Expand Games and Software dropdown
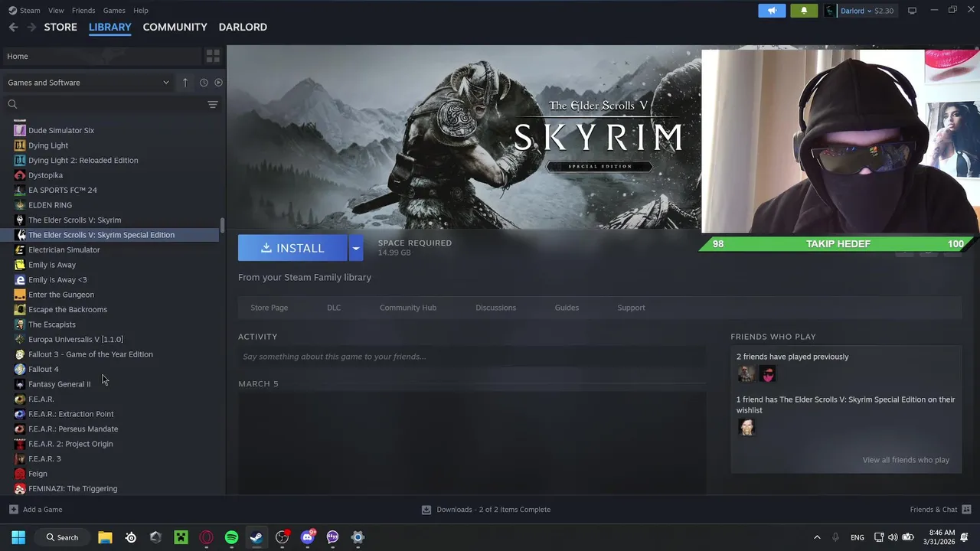980x551 pixels. point(89,83)
